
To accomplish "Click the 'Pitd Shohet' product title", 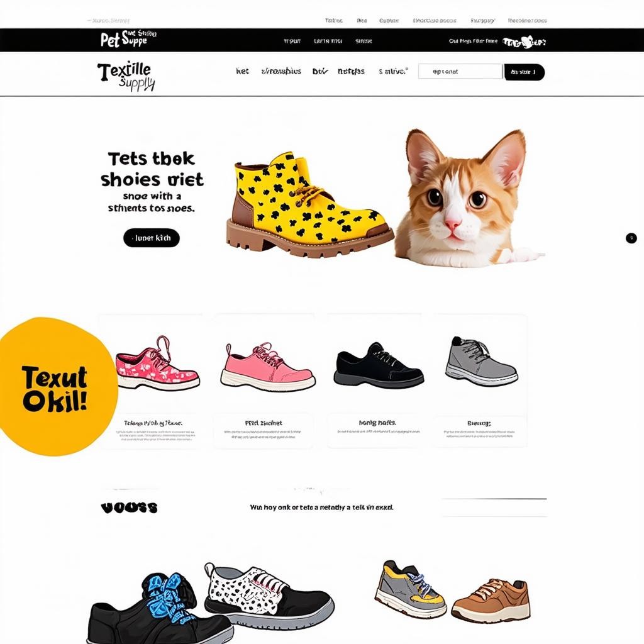I will point(264,423).
